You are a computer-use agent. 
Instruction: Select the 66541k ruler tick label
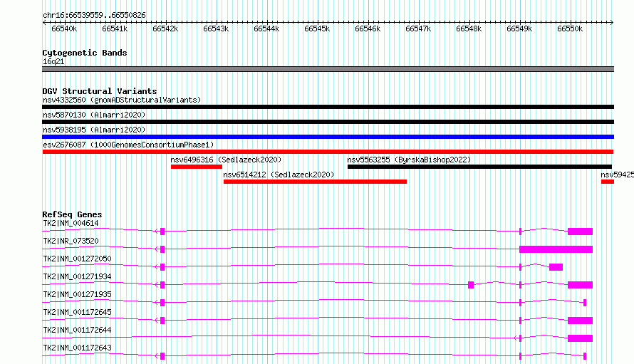pos(115,28)
